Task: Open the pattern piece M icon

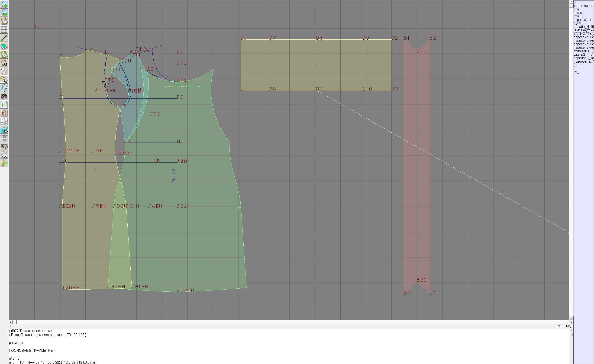Action: coord(4,63)
